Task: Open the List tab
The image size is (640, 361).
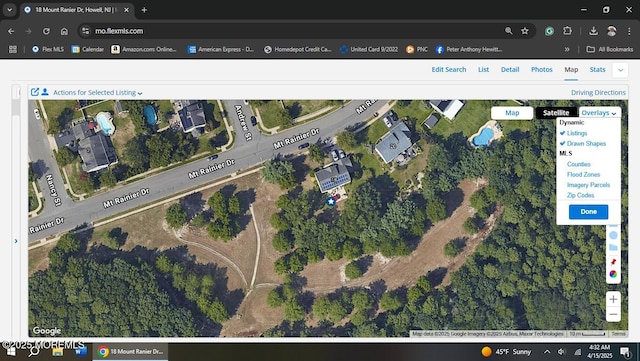Action: pyautogui.click(x=483, y=69)
